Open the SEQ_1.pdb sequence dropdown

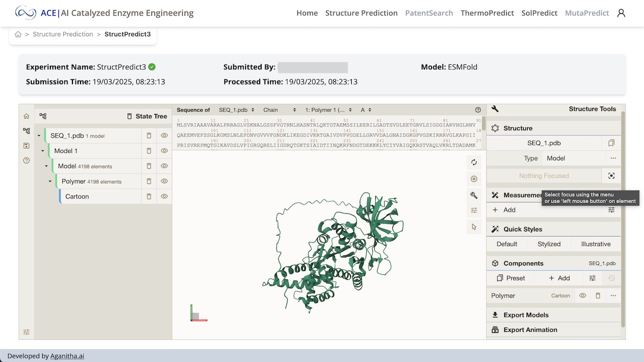pos(236,110)
